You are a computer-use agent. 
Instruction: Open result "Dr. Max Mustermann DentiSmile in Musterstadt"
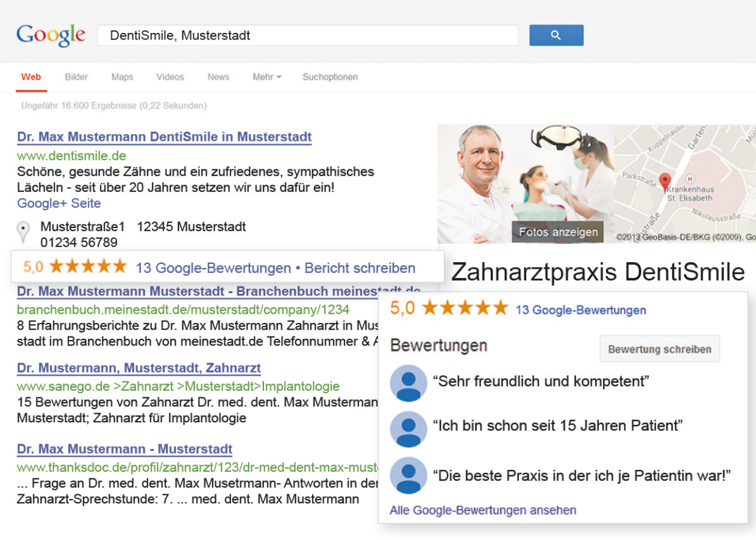tap(165, 137)
